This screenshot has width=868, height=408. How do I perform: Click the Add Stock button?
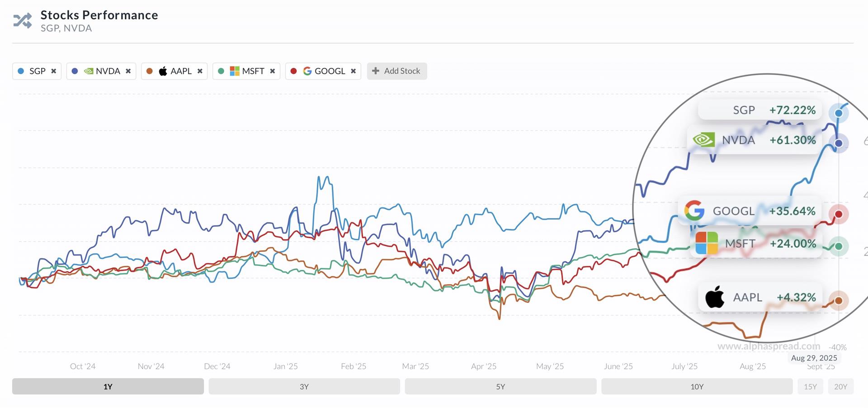pyautogui.click(x=396, y=71)
